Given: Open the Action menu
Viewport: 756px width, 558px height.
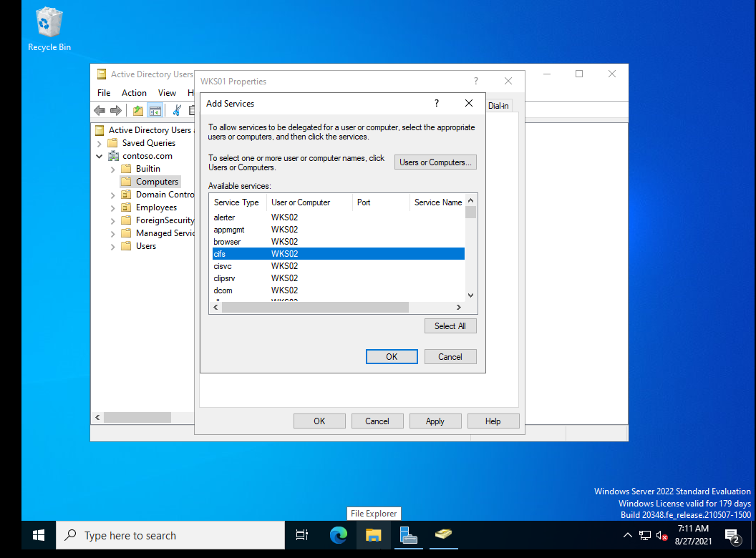Looking at the screenshot, I should [x=134, y=92].
